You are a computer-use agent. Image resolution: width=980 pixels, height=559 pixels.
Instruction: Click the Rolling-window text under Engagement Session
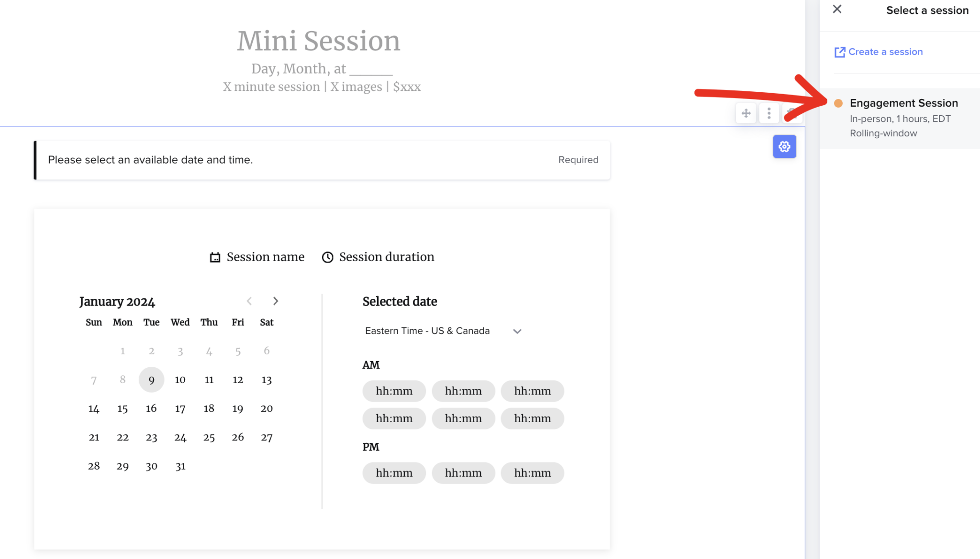click(x=883, y=133)
